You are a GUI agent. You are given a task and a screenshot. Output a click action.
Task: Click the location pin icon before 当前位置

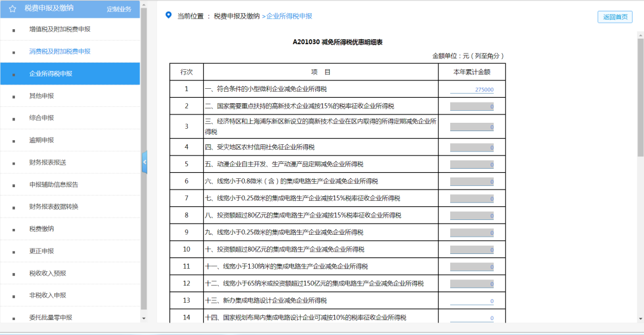tap(168, 15)
